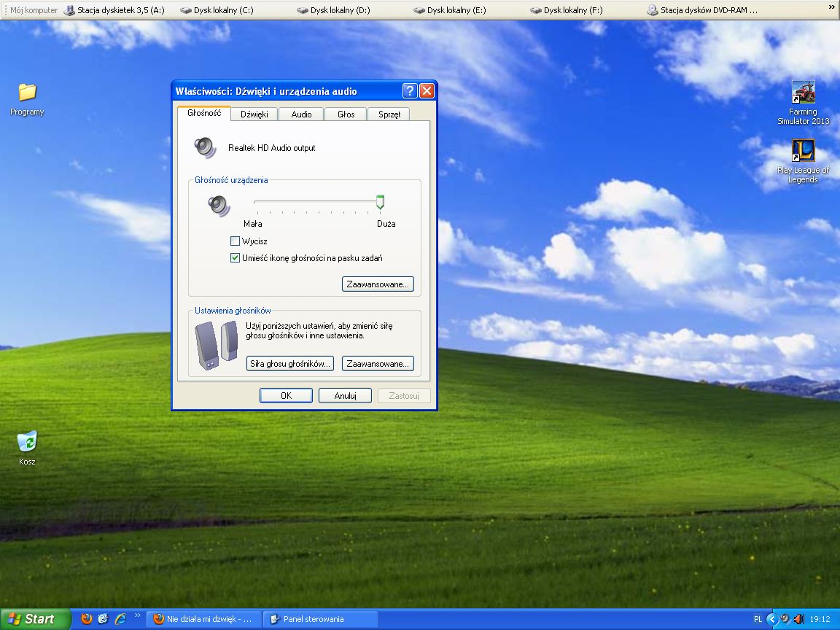
Task: Click speaker icon beside volume slider
Action: click(219, 205)
